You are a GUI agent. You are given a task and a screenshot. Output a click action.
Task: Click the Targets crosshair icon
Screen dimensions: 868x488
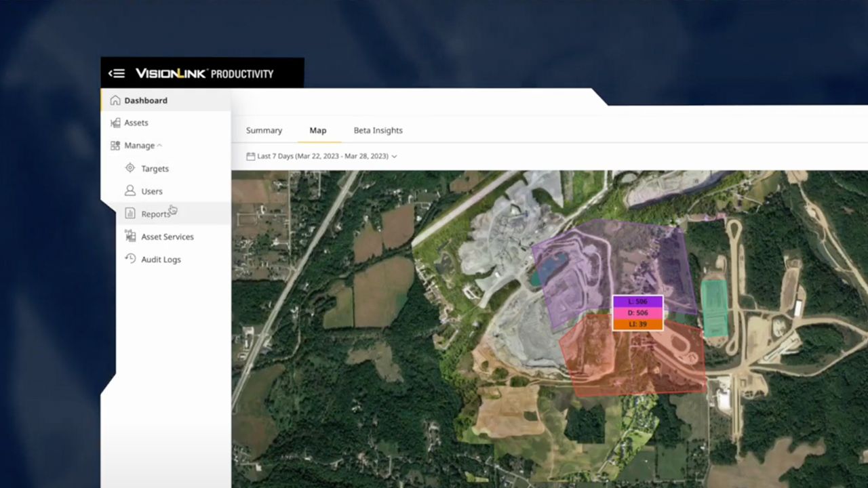pyautogui.click(x=130, y=168)
